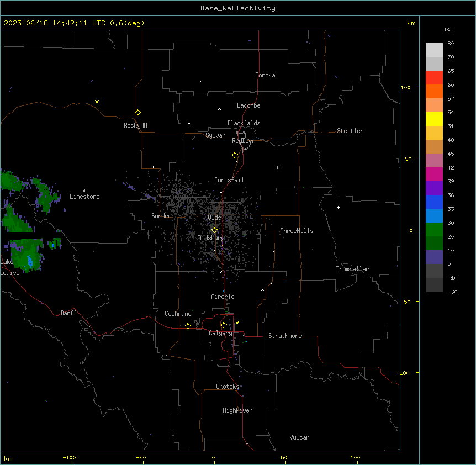This screenshot has height=465, width=476.
Task: Click the Base_Reflectivity title
Action: pos(238,8)
